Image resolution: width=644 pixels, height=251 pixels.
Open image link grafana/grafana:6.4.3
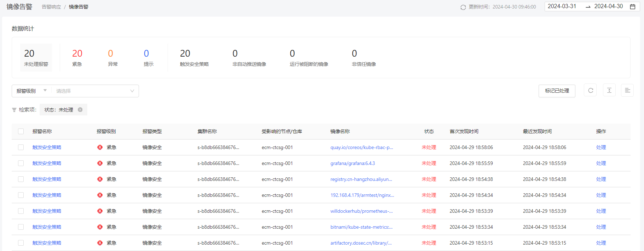tap(353, 163)
